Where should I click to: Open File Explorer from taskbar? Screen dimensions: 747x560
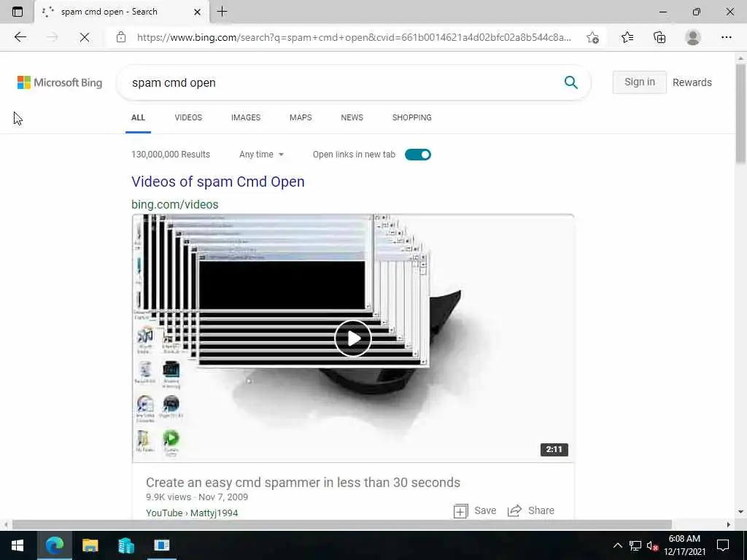tap(90, 545)
